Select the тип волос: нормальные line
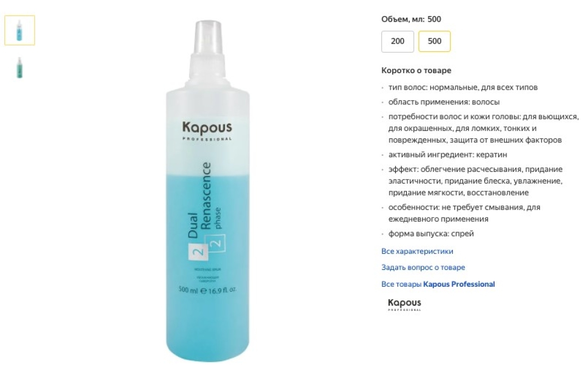 (x=463, y=87)
